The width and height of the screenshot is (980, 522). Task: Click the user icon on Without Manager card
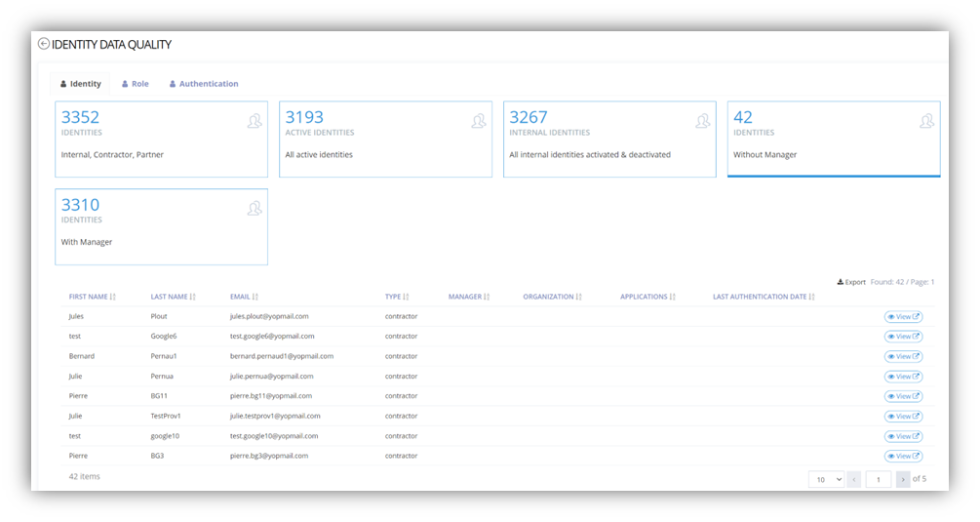[926, 121]
